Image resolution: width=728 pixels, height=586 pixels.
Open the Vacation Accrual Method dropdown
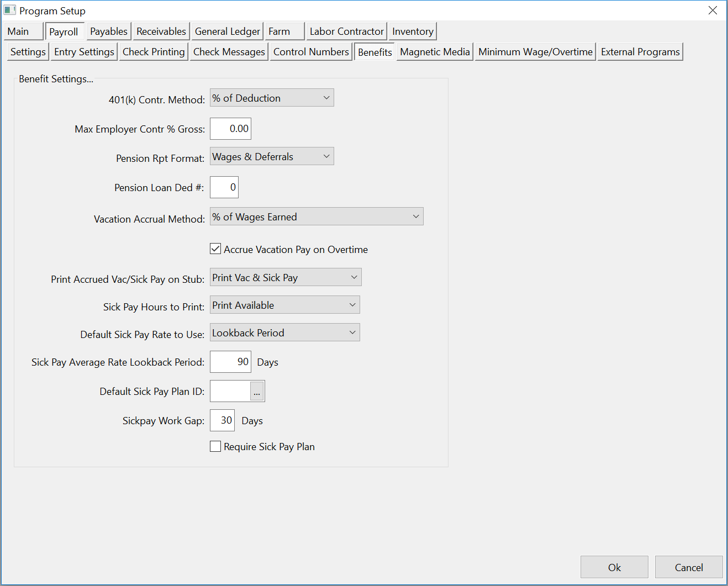click(316, 217)
